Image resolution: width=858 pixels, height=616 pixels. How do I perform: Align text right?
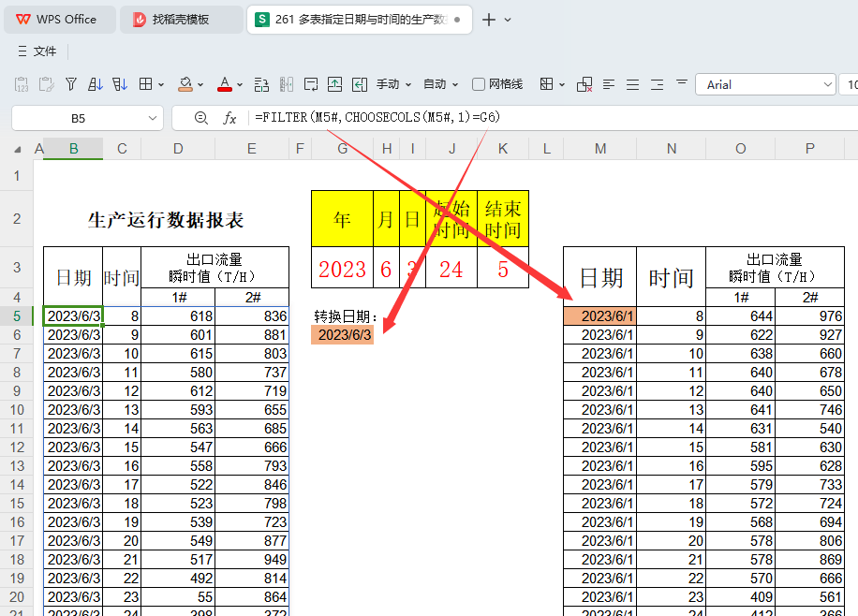(x=658, y=84)
